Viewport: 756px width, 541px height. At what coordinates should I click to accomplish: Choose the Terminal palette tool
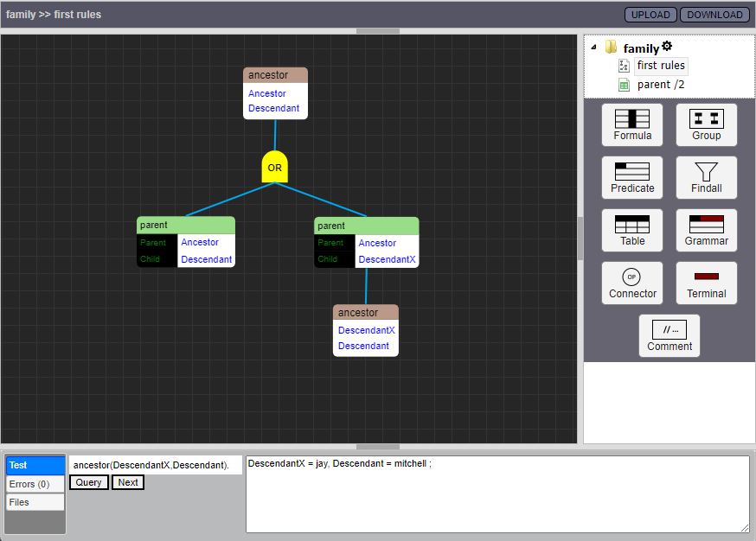point(706,283)
